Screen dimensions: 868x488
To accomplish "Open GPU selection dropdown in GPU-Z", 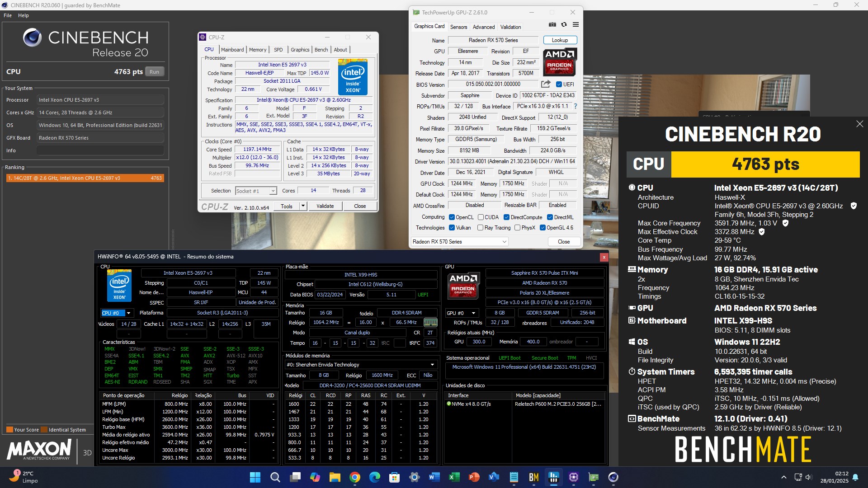I will 460,242.
